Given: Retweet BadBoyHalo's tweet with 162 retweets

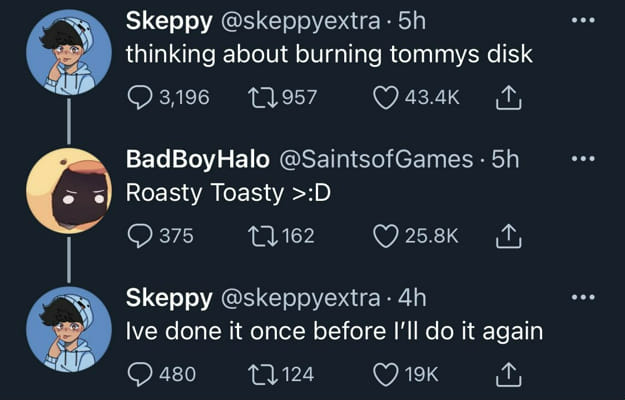Looking at the screenshot, I should [261, 235].
